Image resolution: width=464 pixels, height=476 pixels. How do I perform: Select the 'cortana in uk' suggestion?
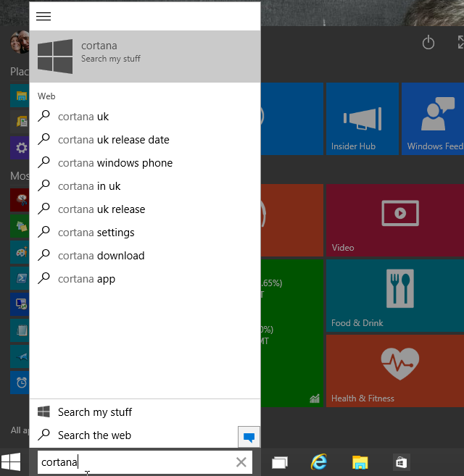click(145, 186)
